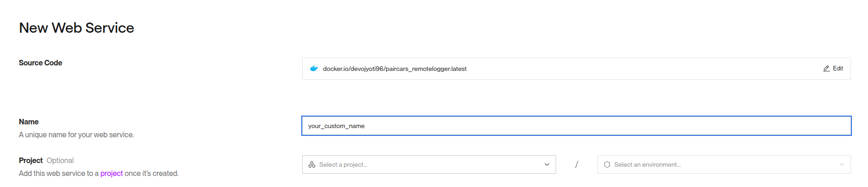The height and width of the screenshot is (187, 868).
Task: Expand the project dropdown chevron arrow
Action: 546,164
